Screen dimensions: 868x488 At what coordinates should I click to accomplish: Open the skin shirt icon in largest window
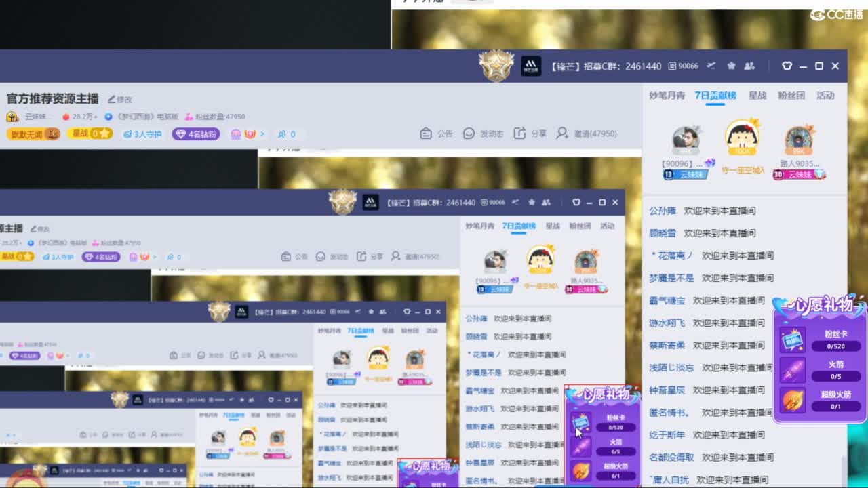[787, 66]
